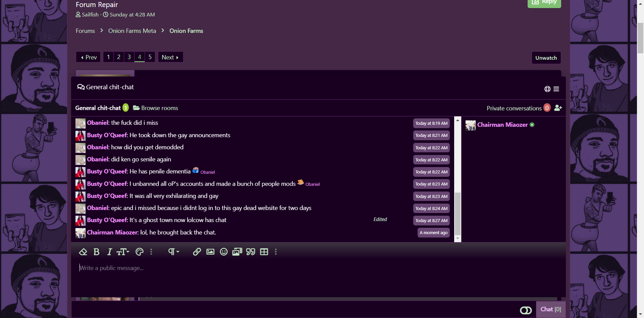Click the chat settings lifebuoy icon
The height and width of the screenshot is (318, 644).
[x=547, y=89]
